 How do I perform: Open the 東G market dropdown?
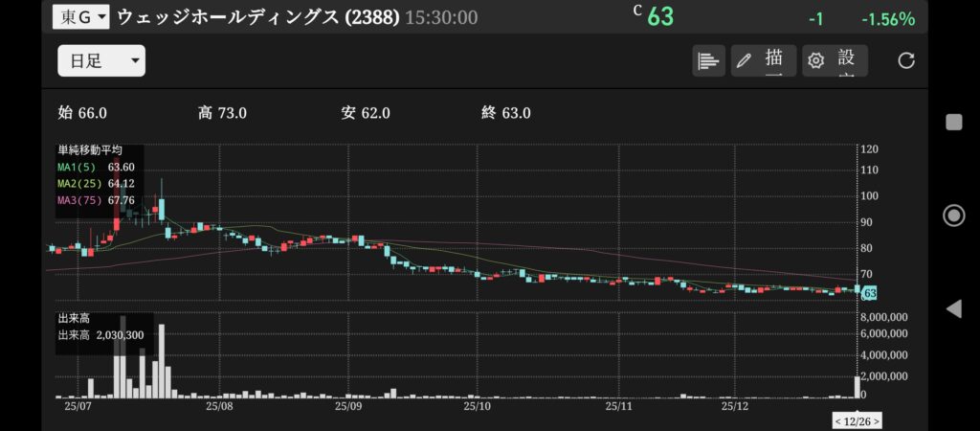81,17
